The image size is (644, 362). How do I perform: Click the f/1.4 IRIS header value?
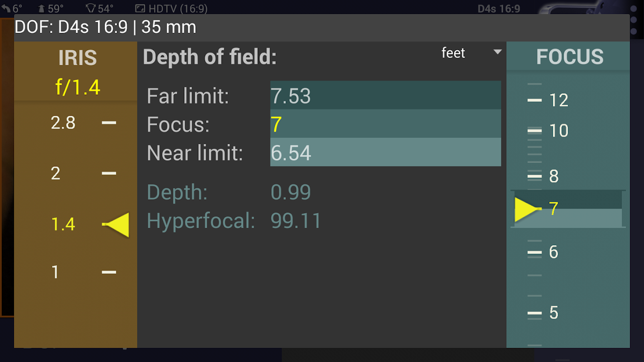point(77,87)
